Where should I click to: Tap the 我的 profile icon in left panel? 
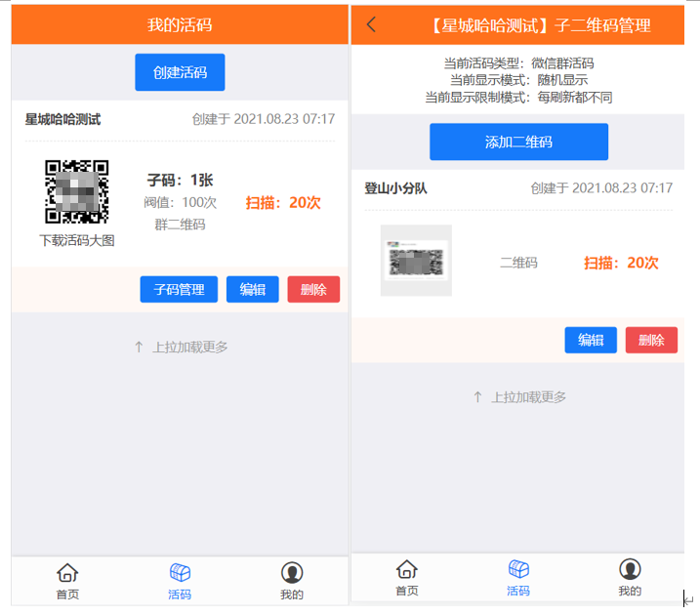(291, 573)
